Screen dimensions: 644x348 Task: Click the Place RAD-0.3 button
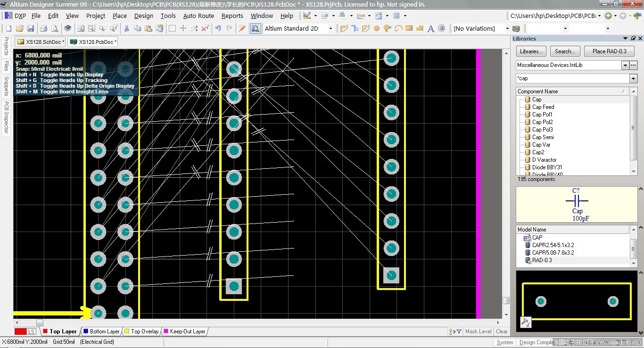pyautogui.click(x=609, y=51)
